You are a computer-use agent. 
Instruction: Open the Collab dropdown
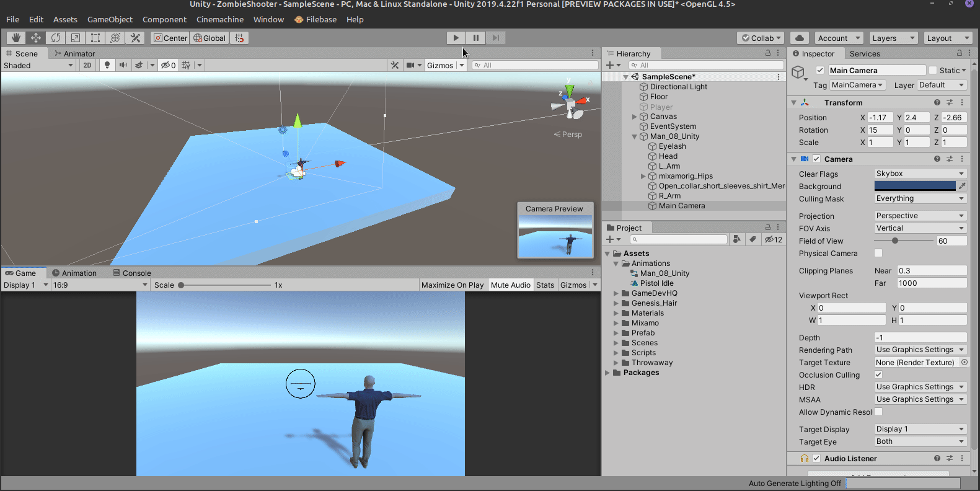[761, 38]
